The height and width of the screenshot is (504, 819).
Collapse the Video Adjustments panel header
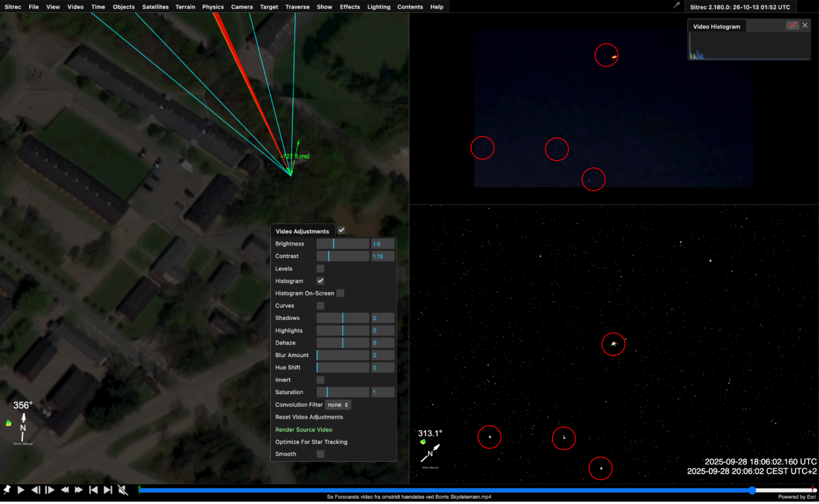click(x=303, y=231)
